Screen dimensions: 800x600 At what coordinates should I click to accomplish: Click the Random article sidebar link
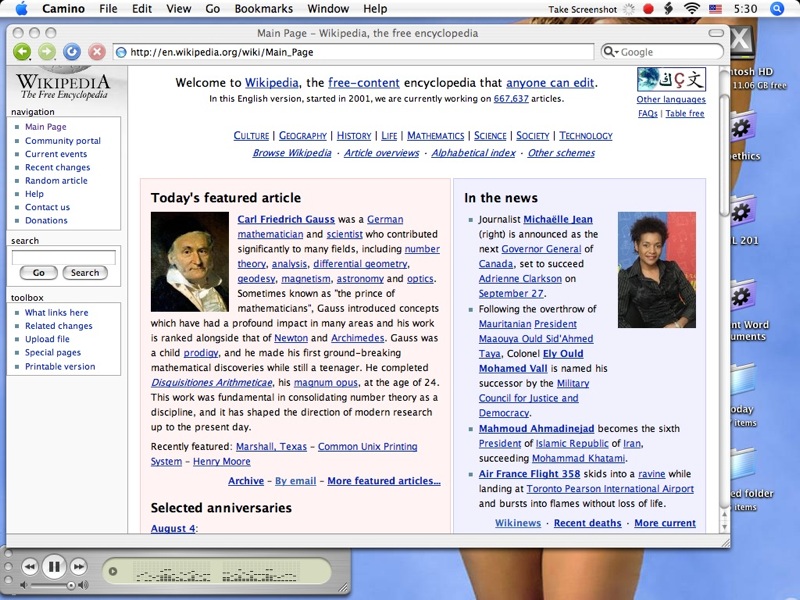point(56,181)
